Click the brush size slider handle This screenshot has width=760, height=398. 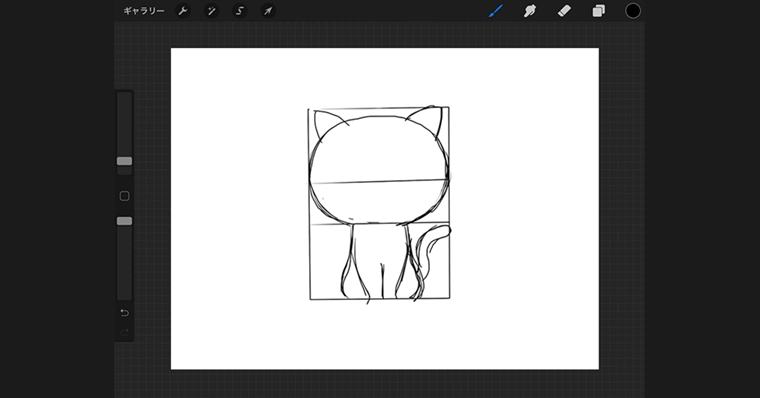pyautogui.click(x=125, y=161)
